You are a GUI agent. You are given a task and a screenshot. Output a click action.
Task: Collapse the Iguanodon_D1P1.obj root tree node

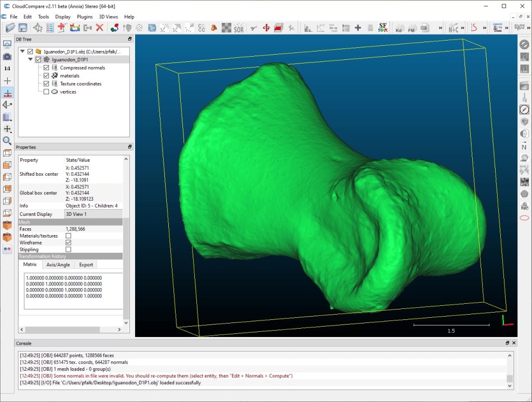pyautogui.click(x=22, y=51)
